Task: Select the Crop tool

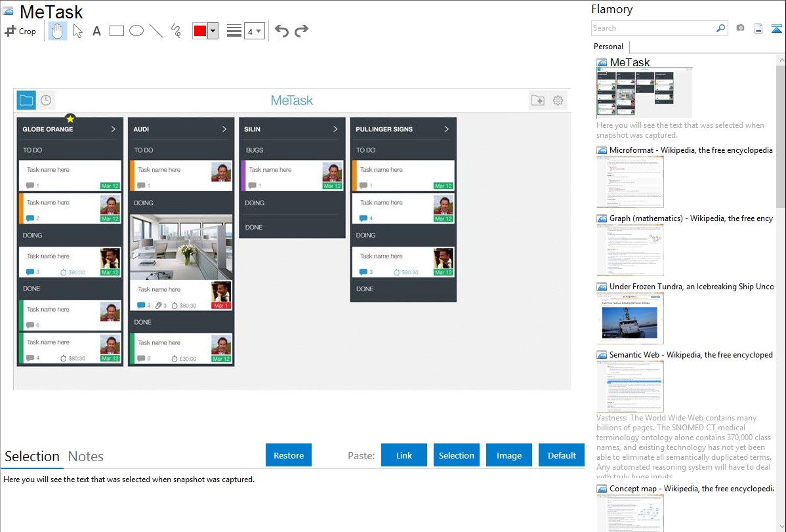Action: click(x=20, y=31)
